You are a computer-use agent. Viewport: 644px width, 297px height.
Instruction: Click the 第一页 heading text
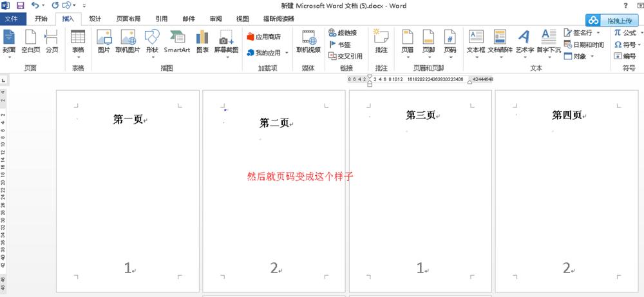128,120
